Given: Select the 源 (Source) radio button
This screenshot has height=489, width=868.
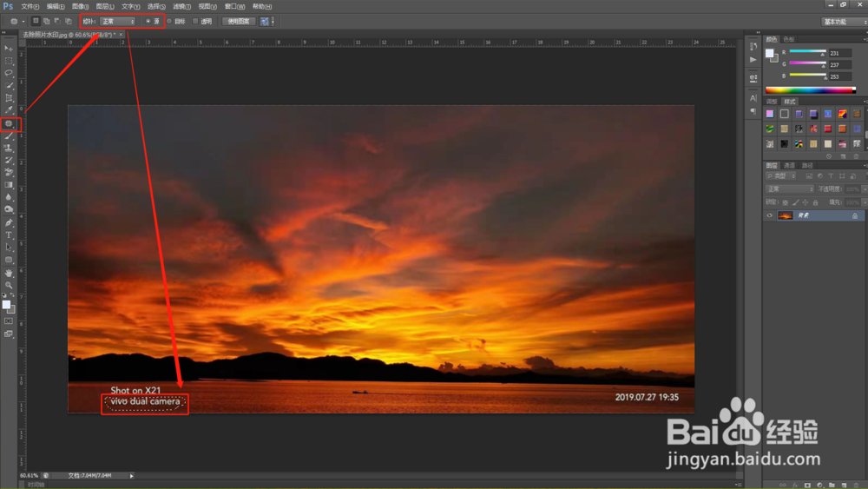Looking at the screenshot, I should tap(148, 21).
